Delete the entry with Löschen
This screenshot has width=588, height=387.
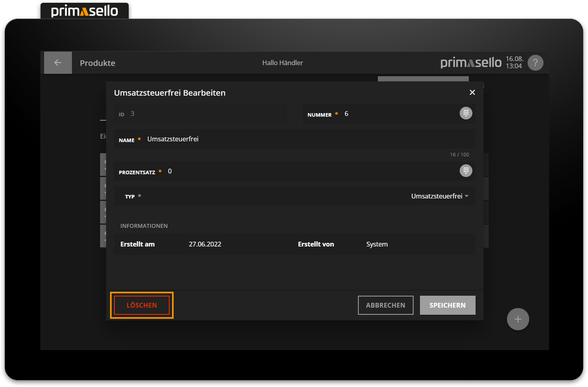pos(142,305)
